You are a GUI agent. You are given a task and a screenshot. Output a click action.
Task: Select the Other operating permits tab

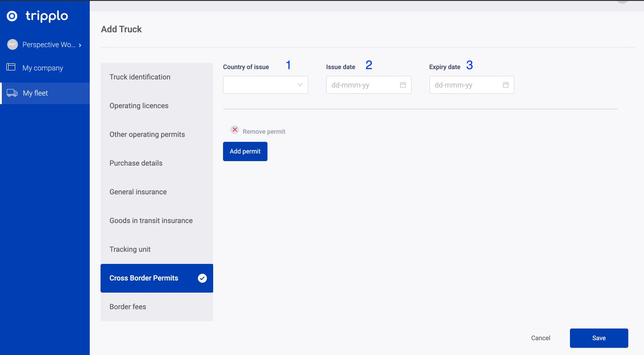[x=147, y=135]
